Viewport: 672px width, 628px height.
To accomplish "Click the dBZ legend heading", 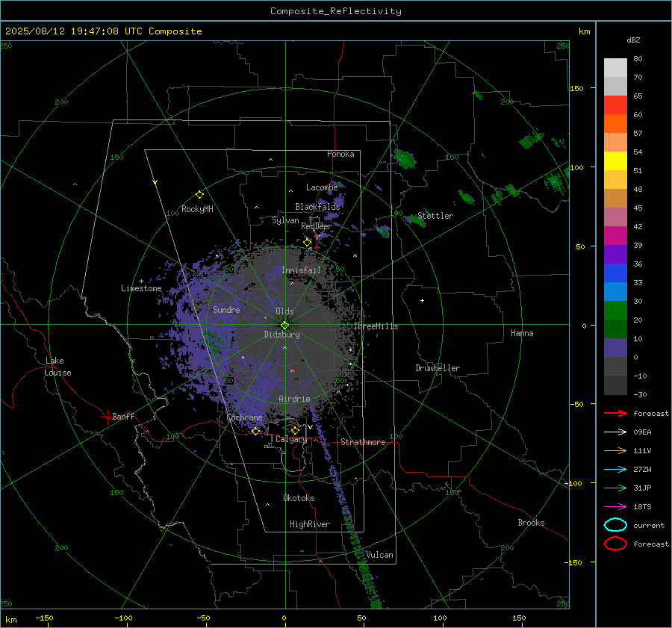I will tap(633, 40).
